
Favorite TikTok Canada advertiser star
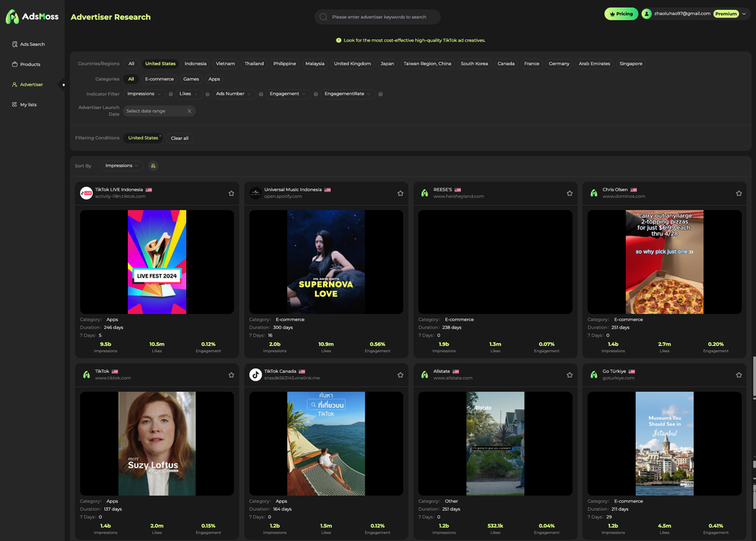(x=400, y=375)
